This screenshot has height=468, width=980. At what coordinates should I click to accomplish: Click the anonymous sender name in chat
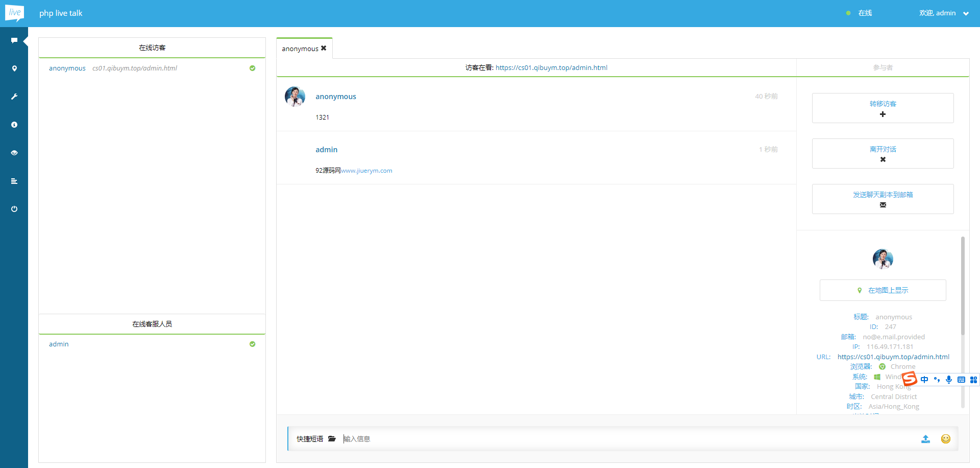pos(336,97)
